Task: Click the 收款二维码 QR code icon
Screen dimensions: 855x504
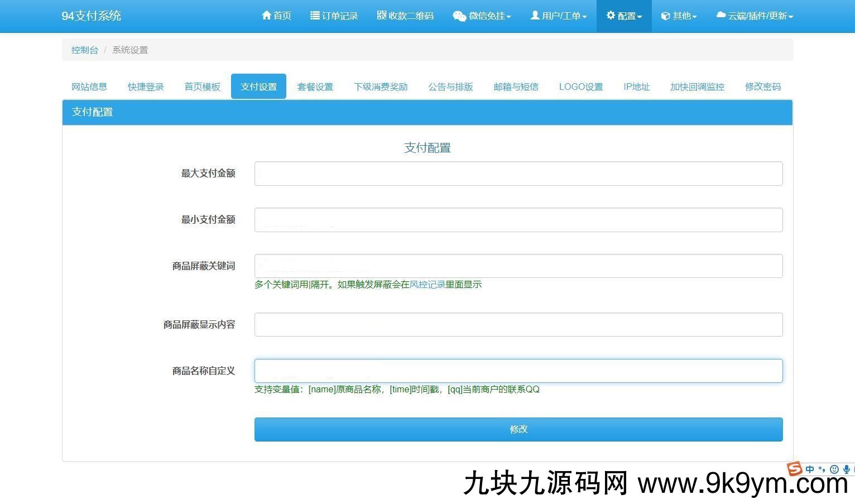Action: point(382,16)
